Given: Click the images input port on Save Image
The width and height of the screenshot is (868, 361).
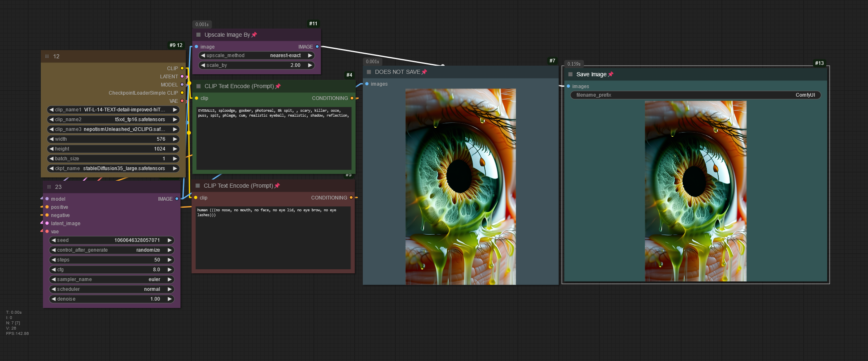Looking at the screenshot, I should [568, 86].
